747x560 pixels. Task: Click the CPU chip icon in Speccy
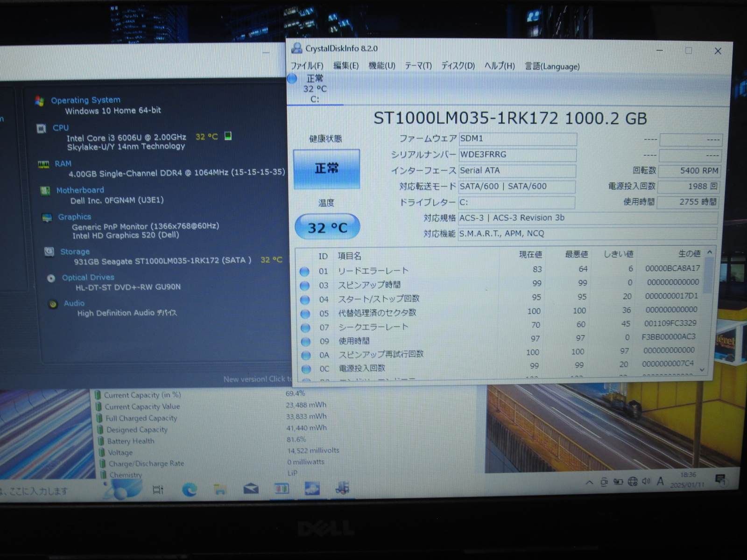[x=41, y=128]
